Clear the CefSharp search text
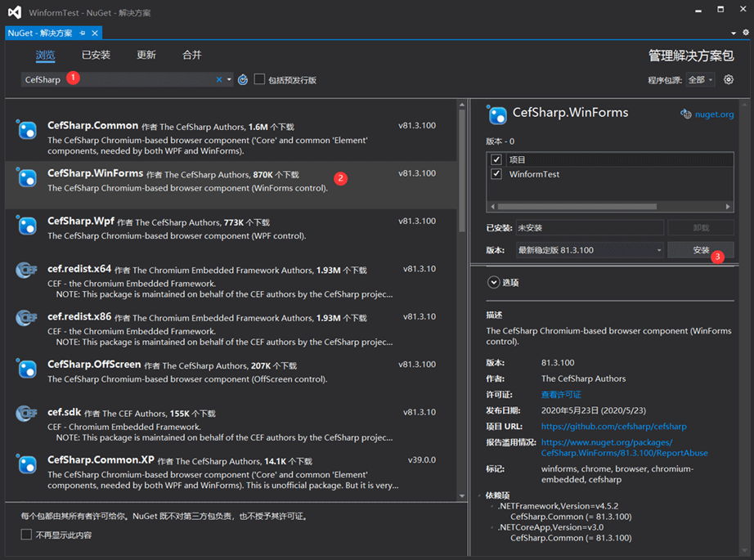This screenshot has height=560, width=754. point(219,79)
